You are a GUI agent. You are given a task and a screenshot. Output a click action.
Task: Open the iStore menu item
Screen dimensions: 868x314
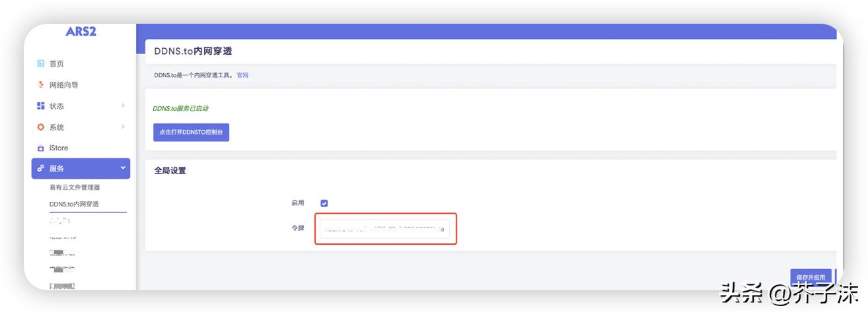tap(59, 148)
